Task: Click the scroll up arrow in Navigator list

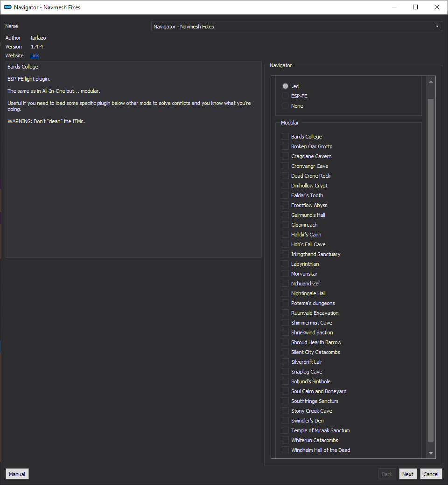Action: [x=431, y=82]
